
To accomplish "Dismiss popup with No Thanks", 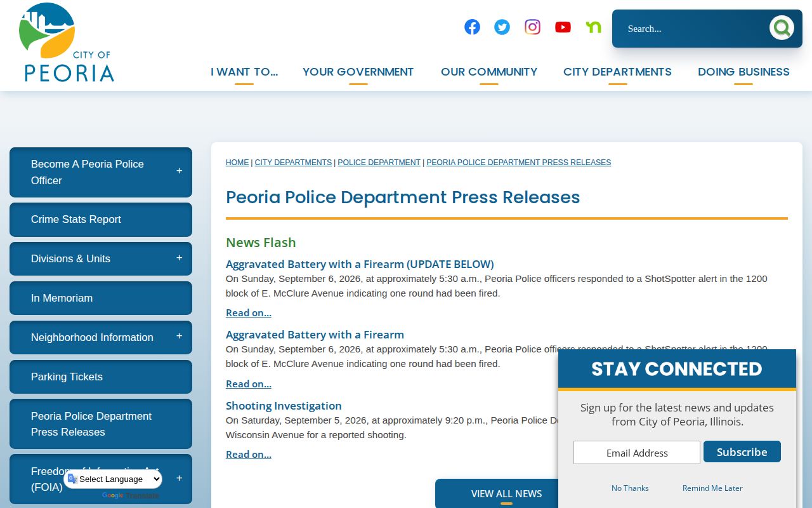I will coord(630,488).
